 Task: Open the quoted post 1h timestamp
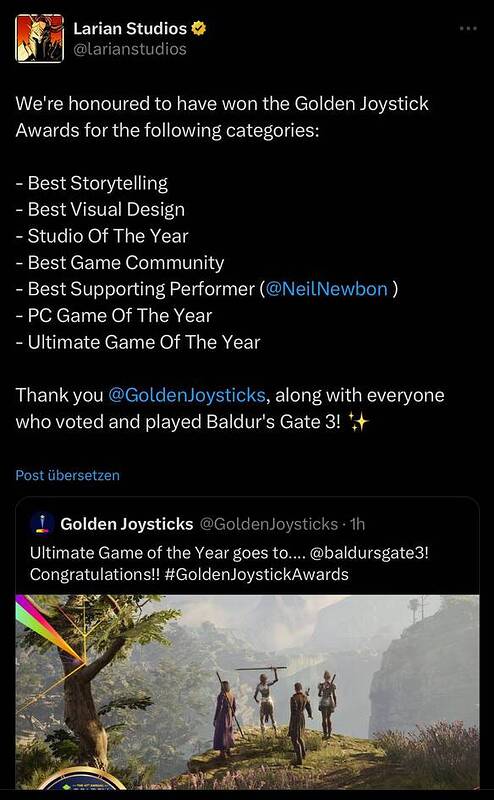pyautogui.click(x=357, y=524)
